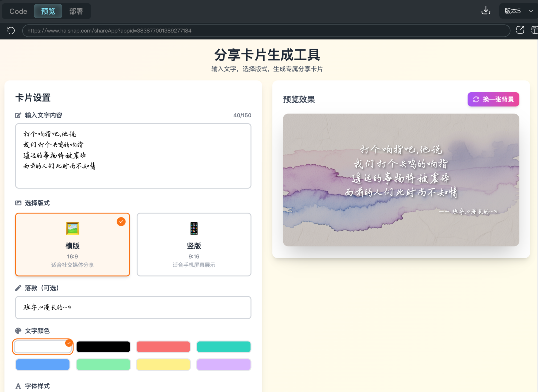Choose the white text color swatch
The width and height of the screenshot is (538, 392).
coord(42,346)
